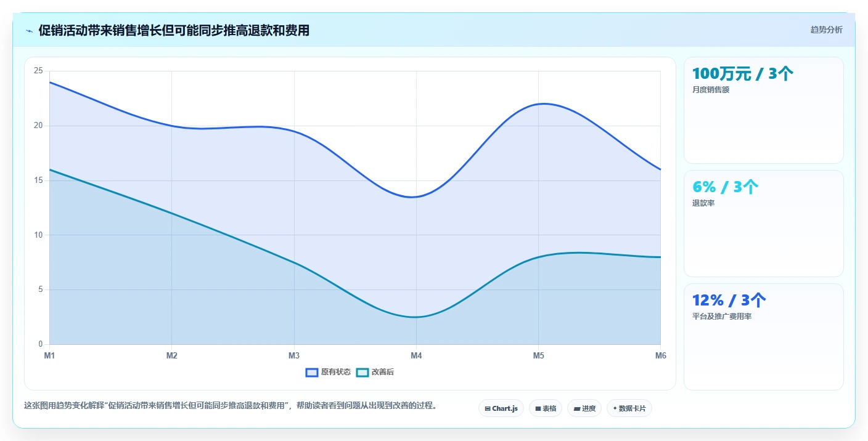Click the M1 axis label
The height and width of the screenshot is (441, 868).
49,355
